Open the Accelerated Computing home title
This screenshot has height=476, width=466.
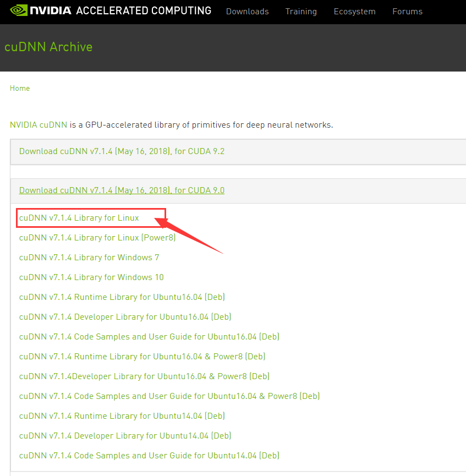[144, 11]
